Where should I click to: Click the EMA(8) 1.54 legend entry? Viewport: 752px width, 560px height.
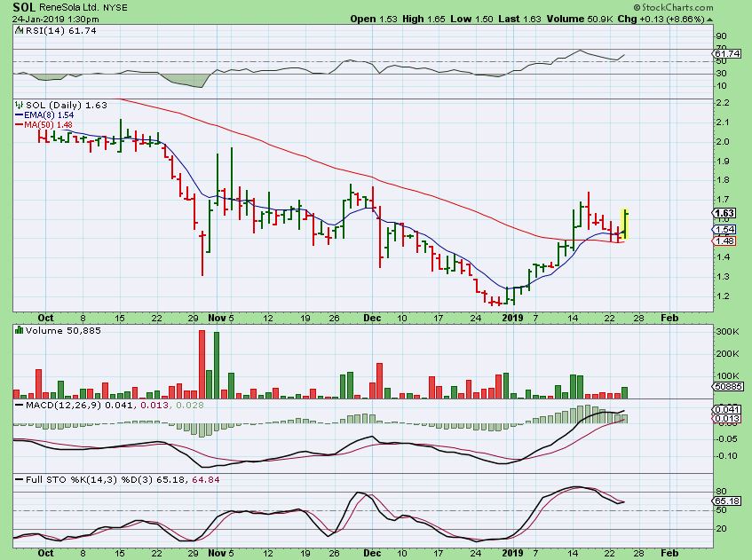(44, 115)
